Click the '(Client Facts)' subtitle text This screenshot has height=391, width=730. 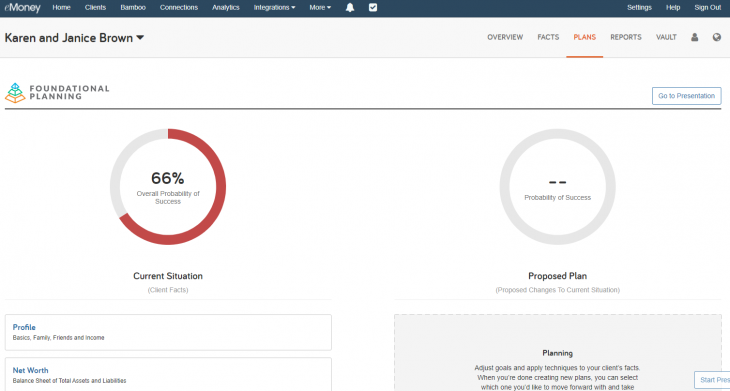168,290
